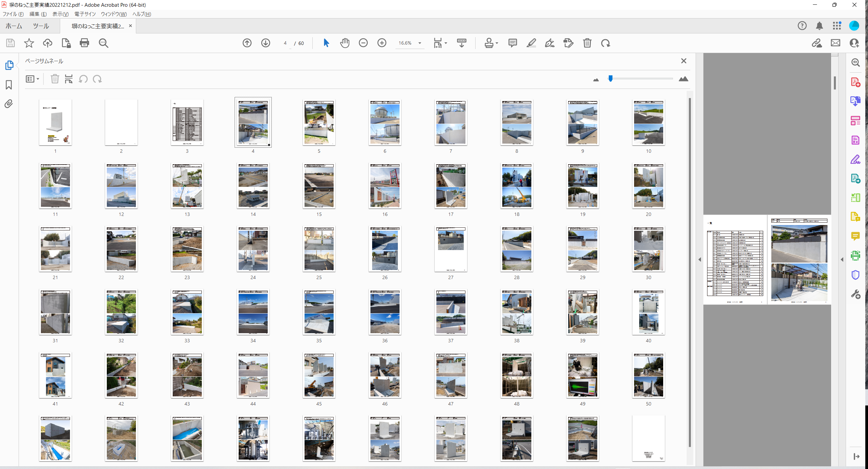Switch to the ツール tab

pos(41,26)
